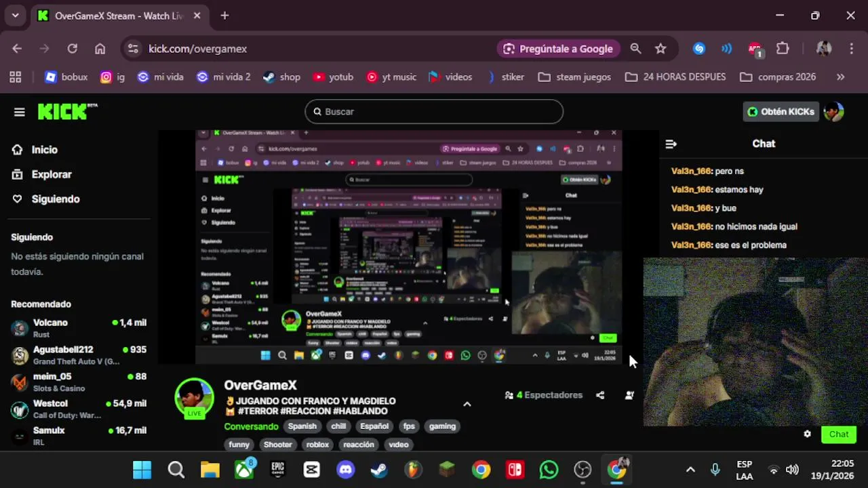
Task: Select the reacción tag
Action: coord(359,445)
